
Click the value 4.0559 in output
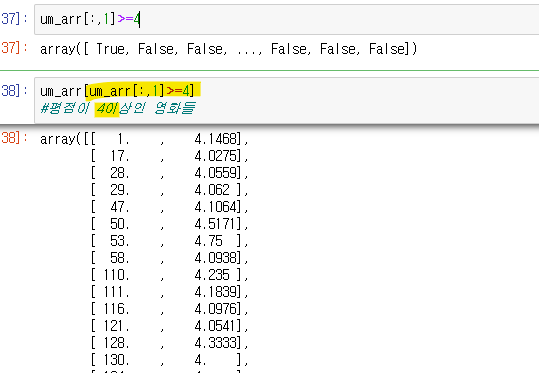coord(215,173)
